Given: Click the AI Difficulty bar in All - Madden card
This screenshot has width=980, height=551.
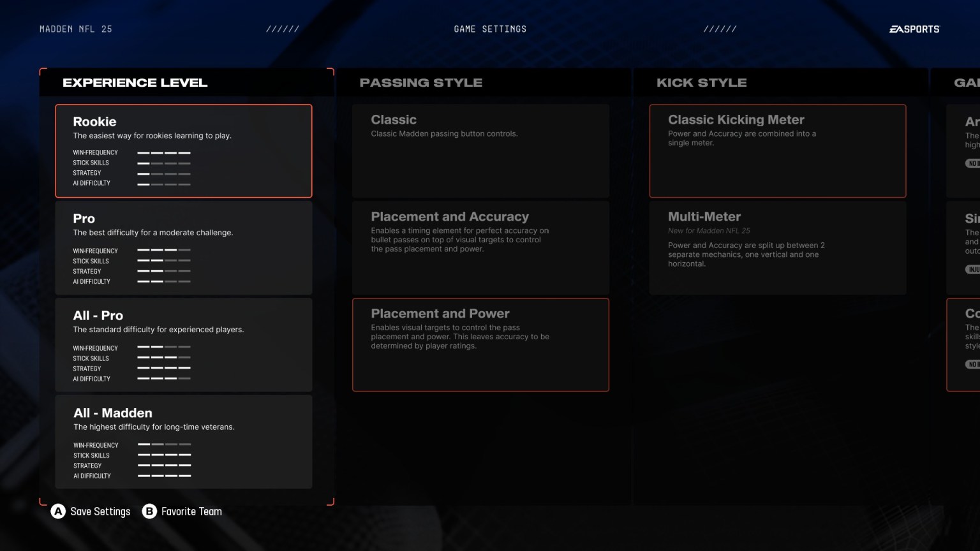Looking at the screenshot, I should click(165, 476).
